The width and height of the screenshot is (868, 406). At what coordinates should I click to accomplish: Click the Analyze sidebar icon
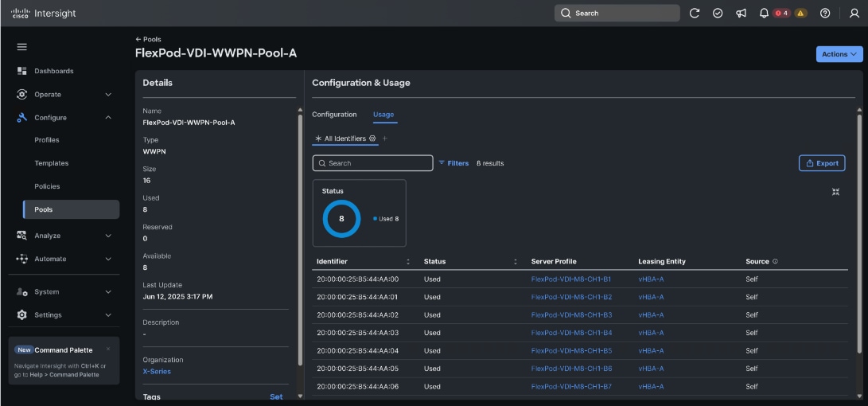(22, 236)
